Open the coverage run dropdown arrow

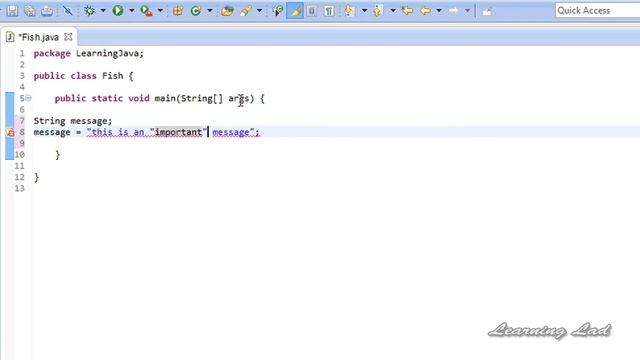tap(160, 11)
